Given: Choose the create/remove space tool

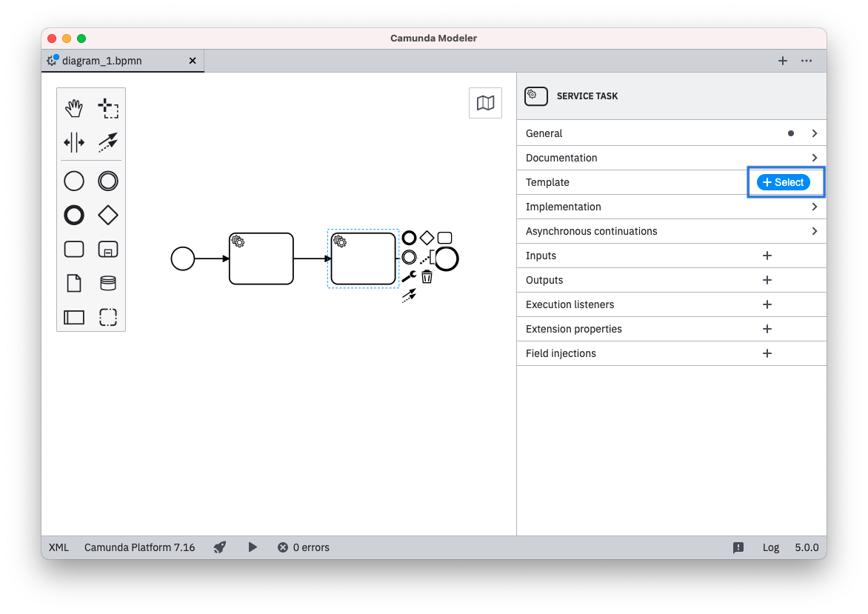Looking at the screenshot, I should (74, 142).
